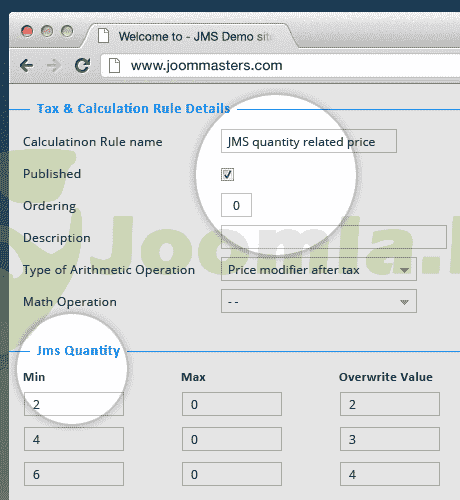
Task: Edit the Calculatinon Rule name field
Action: [309, 141]
